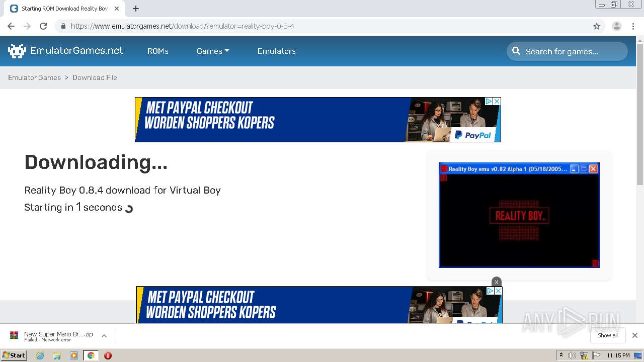Close the downloads bar
Image resolution: width=644 pixels, height=362 pixels.
pos(635,335)
